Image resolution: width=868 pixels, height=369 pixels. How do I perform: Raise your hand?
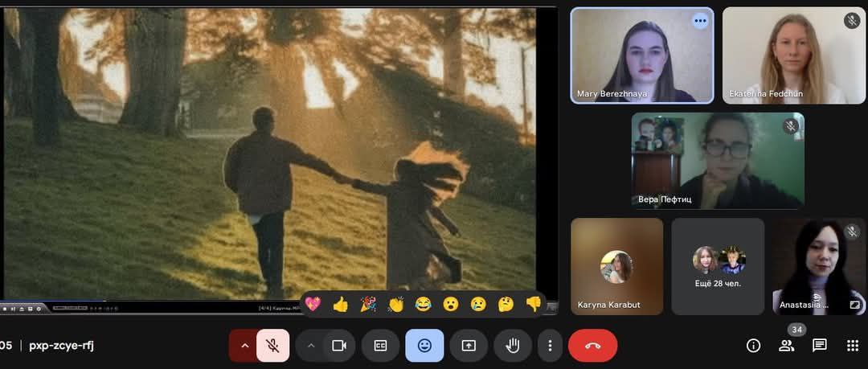click(512, 346)
